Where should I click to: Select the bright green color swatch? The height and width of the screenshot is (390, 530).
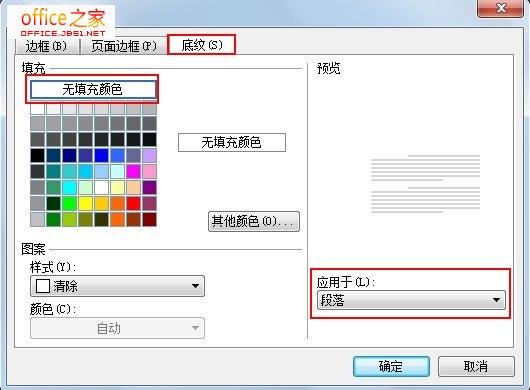70,204
